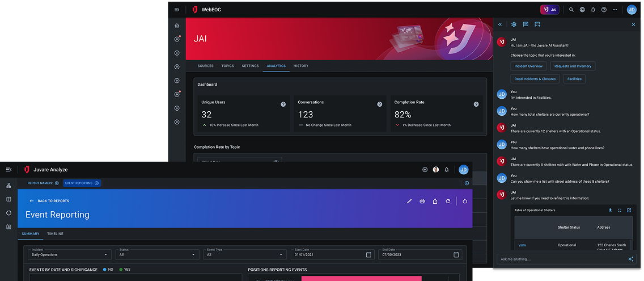Print the Event Reporting report
This screenshot has height=281, width=644.
[x=422, y=201]
